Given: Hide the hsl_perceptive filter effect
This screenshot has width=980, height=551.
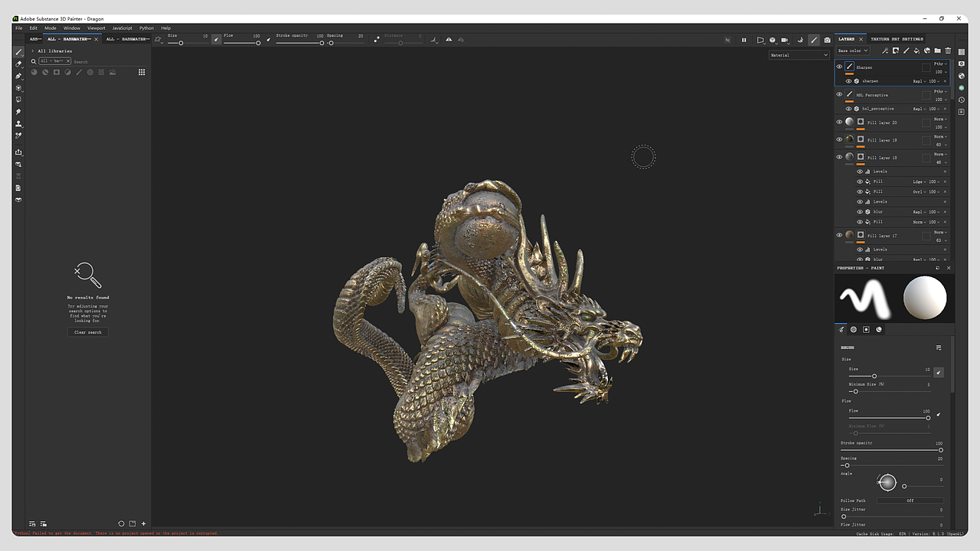Looking at the screenshot, I should (x=848, y=109).
